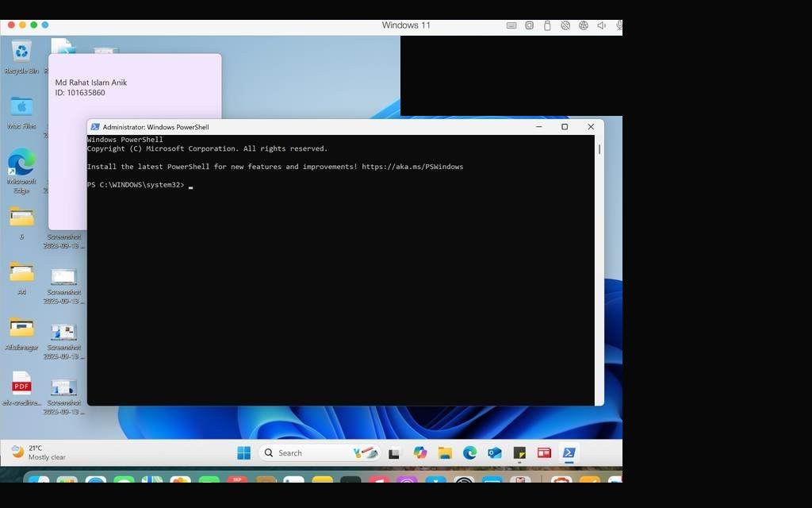
Task: Open the keyboard icon in VM title bar
Action: tap(511, 25)
